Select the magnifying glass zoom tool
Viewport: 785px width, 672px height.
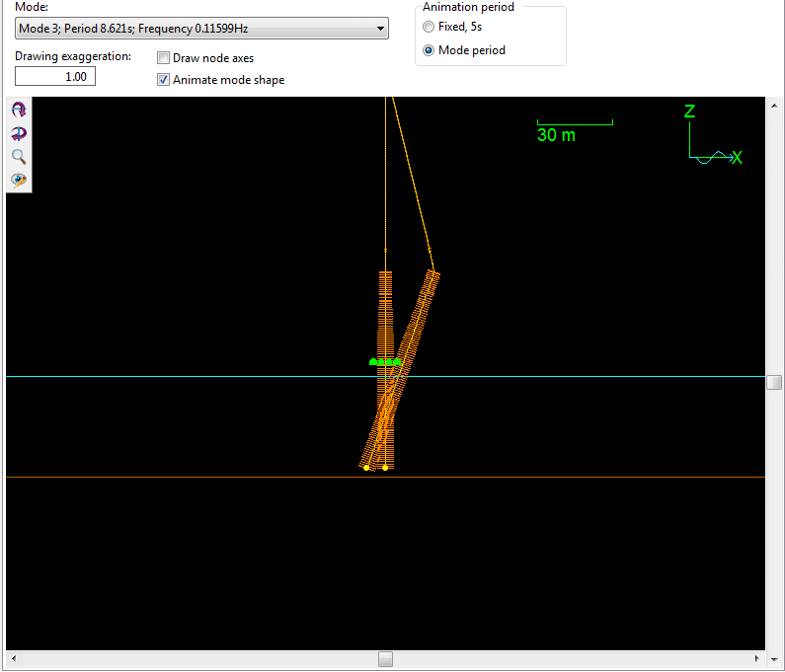(19, 156)
